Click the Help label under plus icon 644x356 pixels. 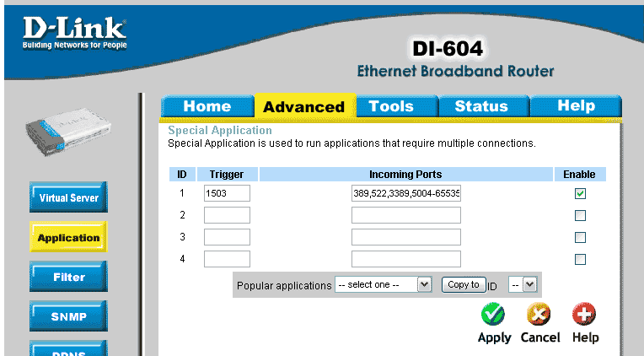[586, 338]
